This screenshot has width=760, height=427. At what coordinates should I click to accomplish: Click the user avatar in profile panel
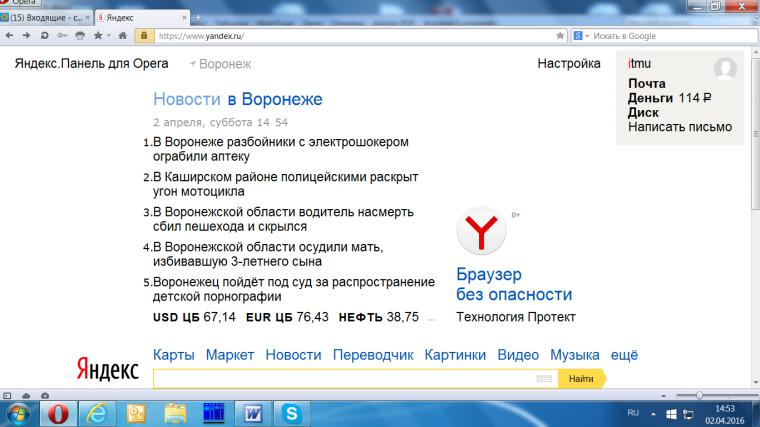[x=724, y=69]
